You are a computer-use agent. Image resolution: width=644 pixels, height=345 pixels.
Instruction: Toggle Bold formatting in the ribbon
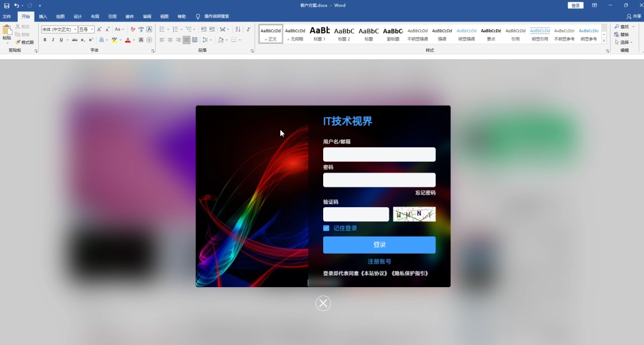coord(45,40)
